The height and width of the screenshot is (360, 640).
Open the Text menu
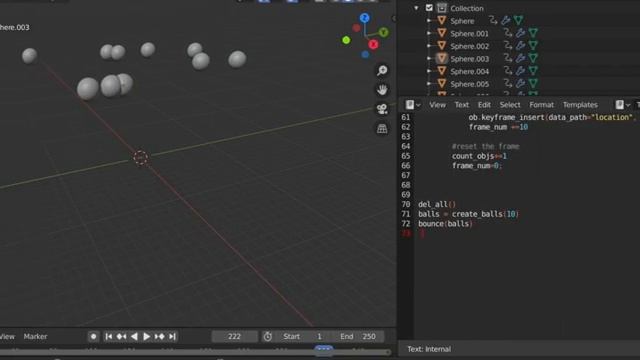[462, 105]
